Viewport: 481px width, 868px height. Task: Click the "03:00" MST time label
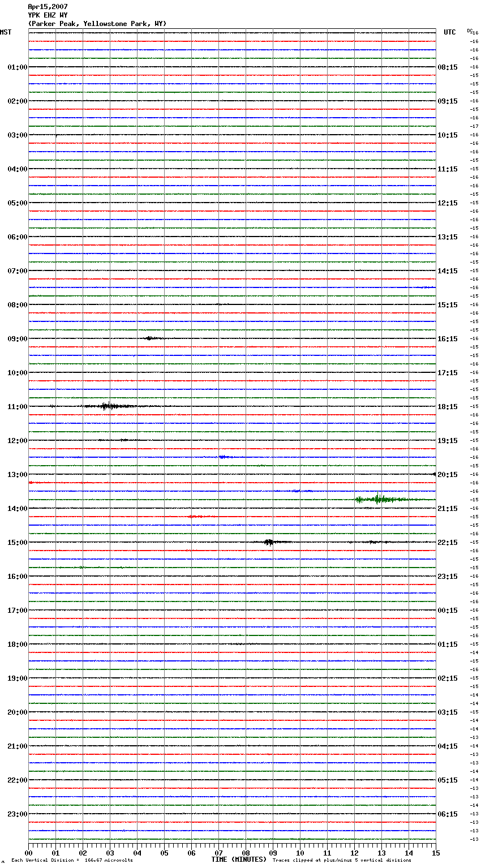tap(18, 135)
